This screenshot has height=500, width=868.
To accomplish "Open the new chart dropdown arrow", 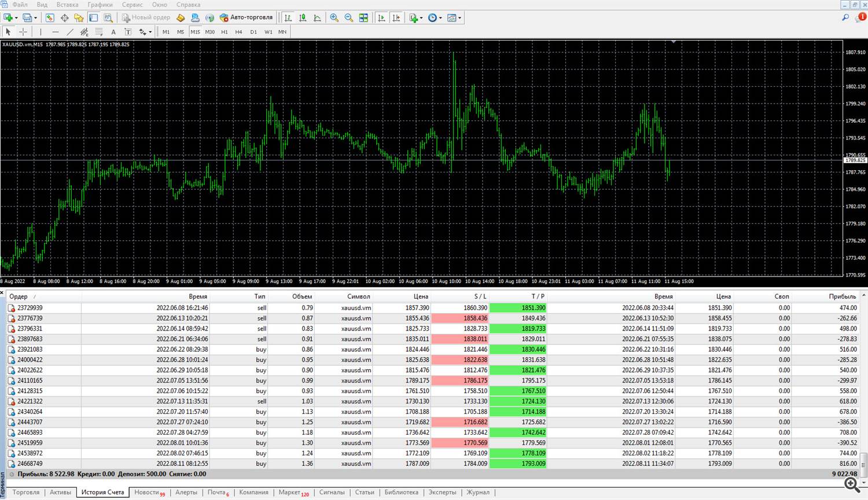I will (x=16, y=18).
